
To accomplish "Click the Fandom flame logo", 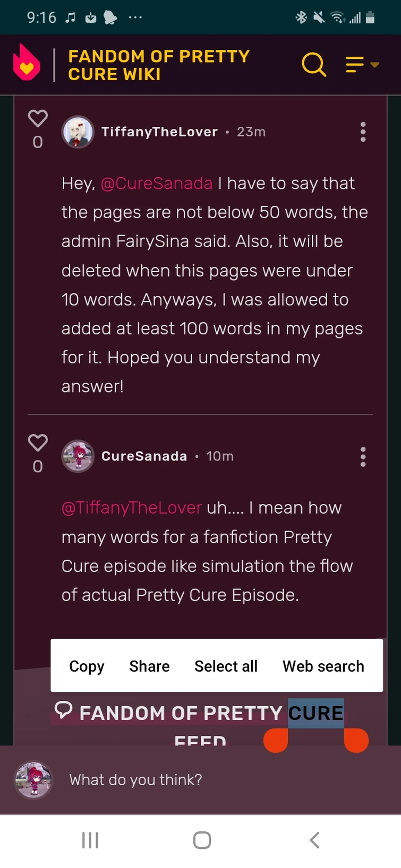I will tap(27, 64).
